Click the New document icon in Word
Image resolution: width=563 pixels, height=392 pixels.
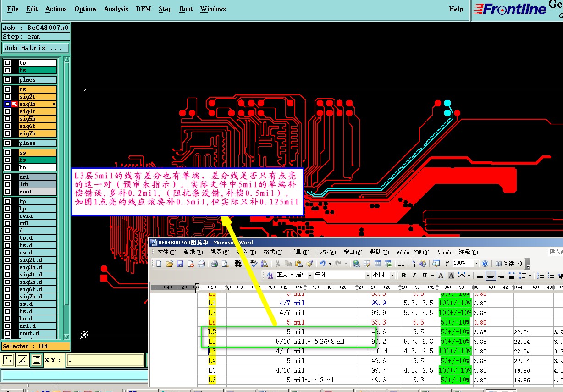tap(159, 264)
